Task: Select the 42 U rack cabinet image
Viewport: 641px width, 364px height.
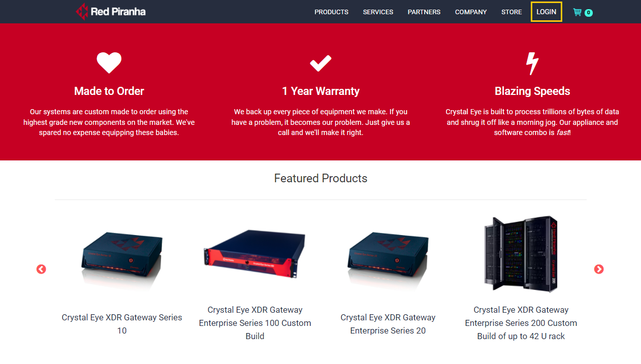Action: 521,254
